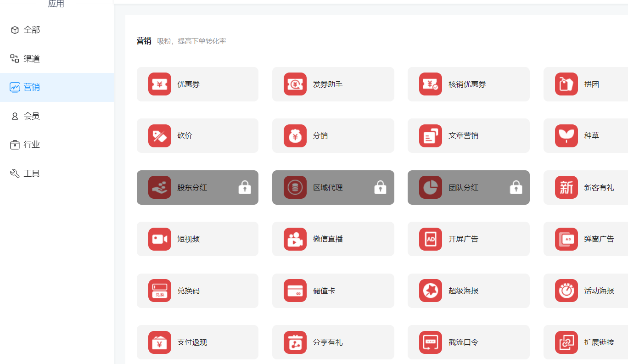Open the 分享有礼 icon
This screenshot has height=364, width=628.
coord(295,342)
